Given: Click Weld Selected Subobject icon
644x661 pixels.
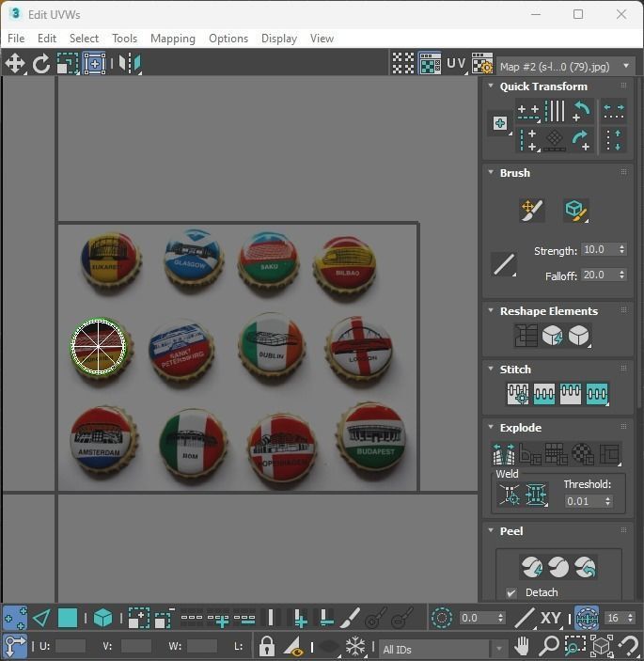Looking at the screenshot, I should (x=536, y=494).
